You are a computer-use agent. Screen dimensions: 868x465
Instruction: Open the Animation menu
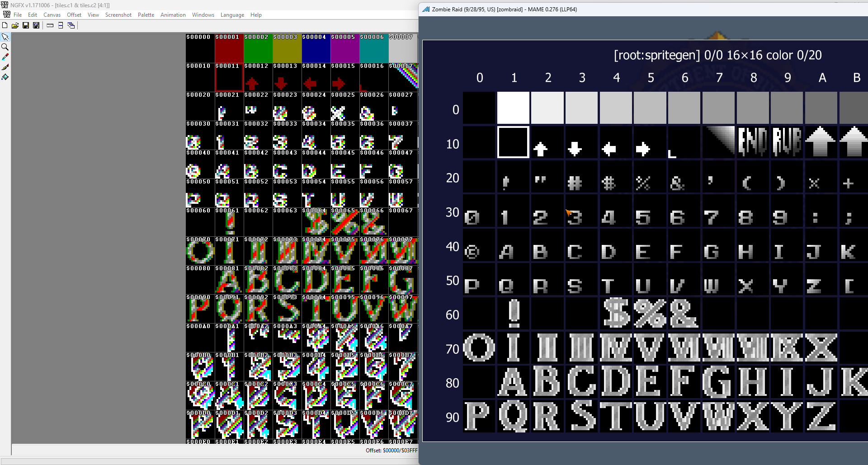point(173,15)
